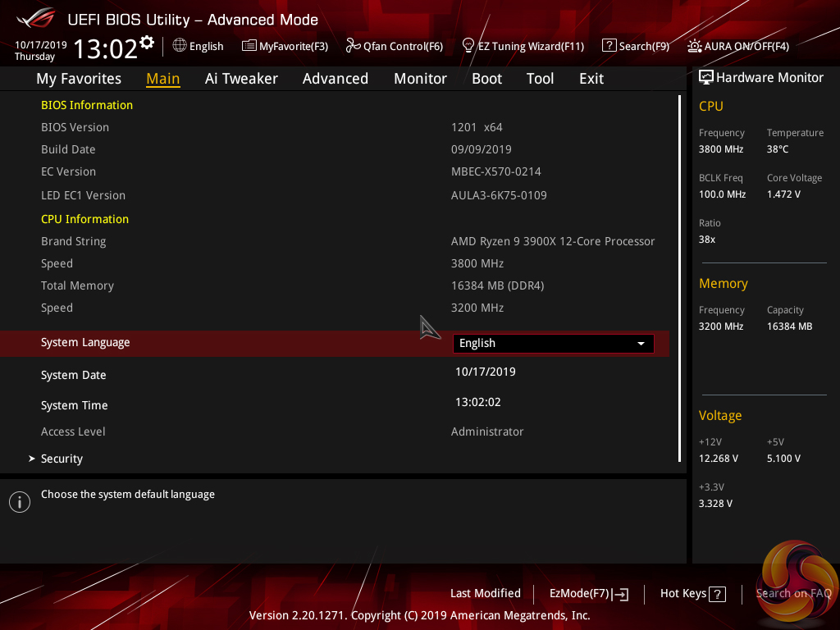Click Last Modified
Screen dimensions: 840x630
pos(486,593)
